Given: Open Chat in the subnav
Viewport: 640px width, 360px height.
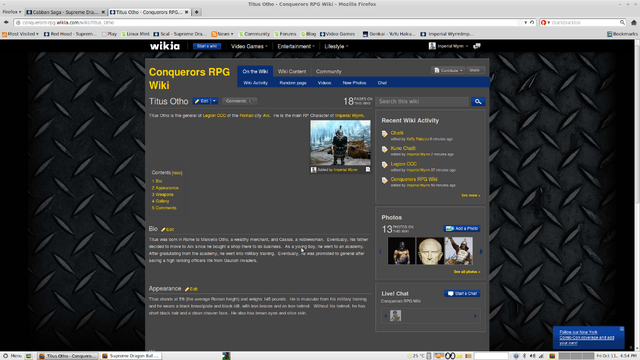Looking at the screenshot, I should pos(382,83).
